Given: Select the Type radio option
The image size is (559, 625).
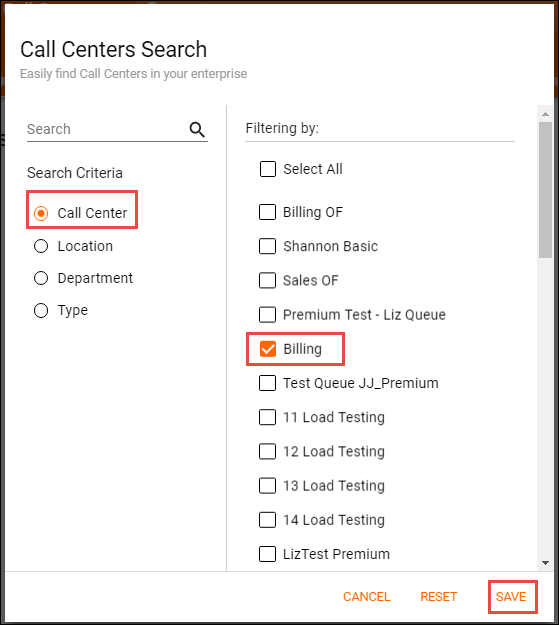Looking at the screenshot, I should (41, 311).
